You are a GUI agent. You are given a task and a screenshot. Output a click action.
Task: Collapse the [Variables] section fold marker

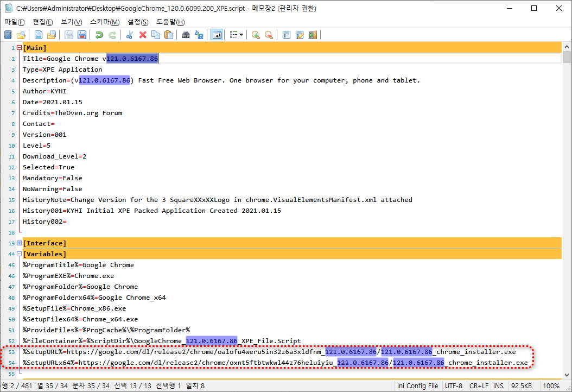pyautogui.click(x=20, y=254)
